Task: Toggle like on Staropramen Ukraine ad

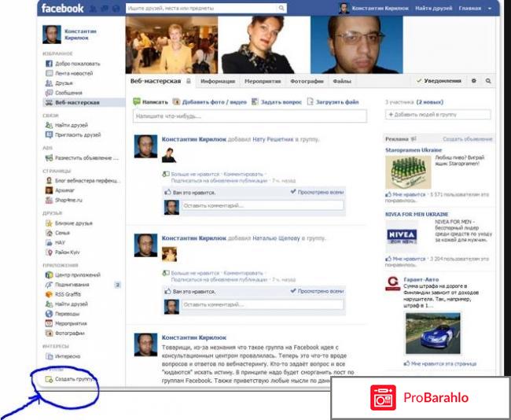Action: [403, 193]
